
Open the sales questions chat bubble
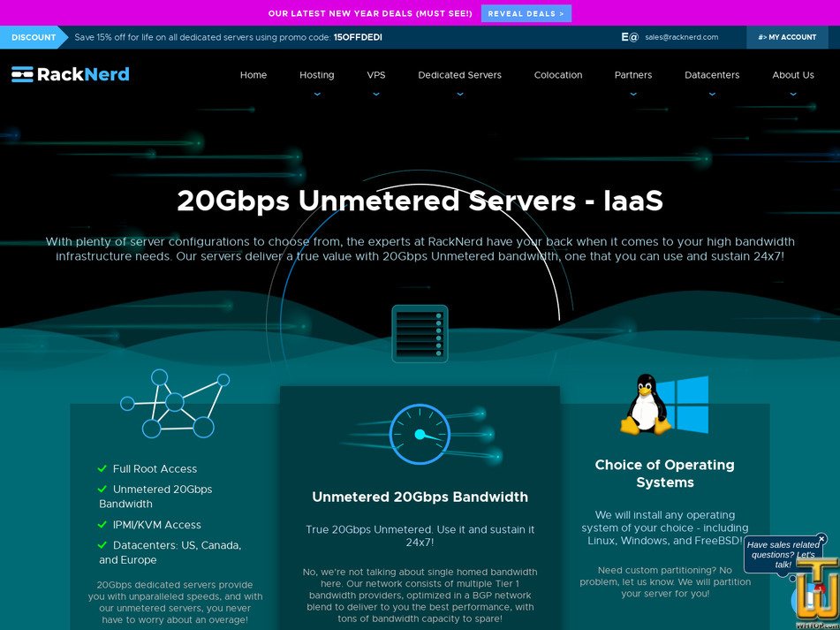tap(783, 555)
